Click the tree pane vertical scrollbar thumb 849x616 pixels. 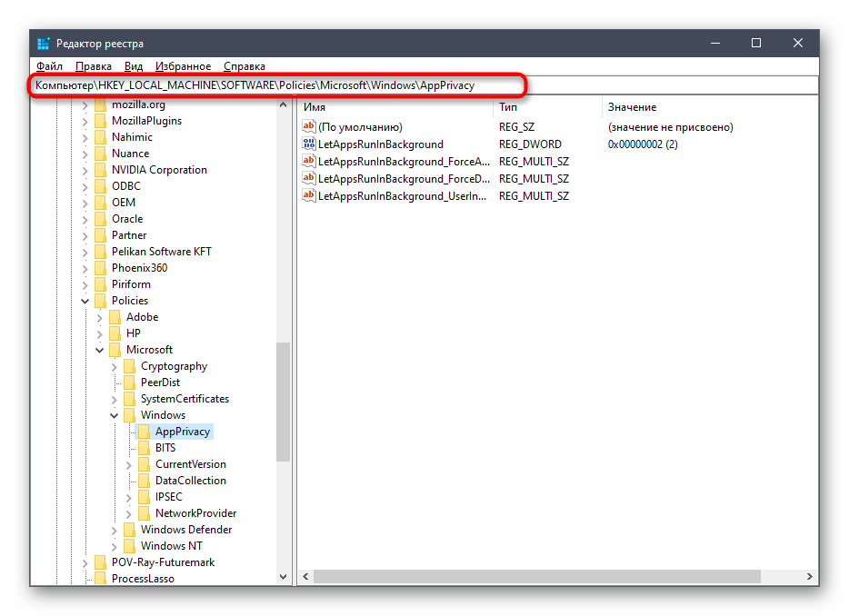click(x=283, y=400)
